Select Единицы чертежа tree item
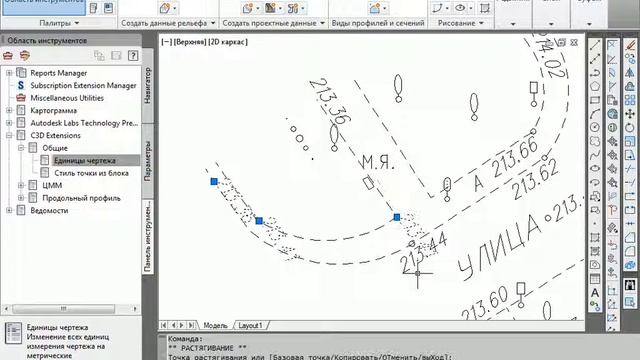This screenshot has width=640, height=360. tap(85, 160)
